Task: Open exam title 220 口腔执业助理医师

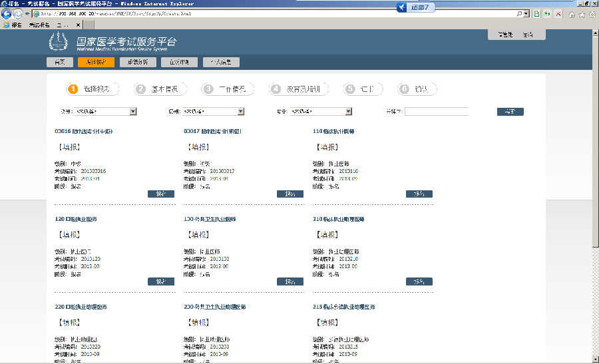Action: [x=81, y=307]
